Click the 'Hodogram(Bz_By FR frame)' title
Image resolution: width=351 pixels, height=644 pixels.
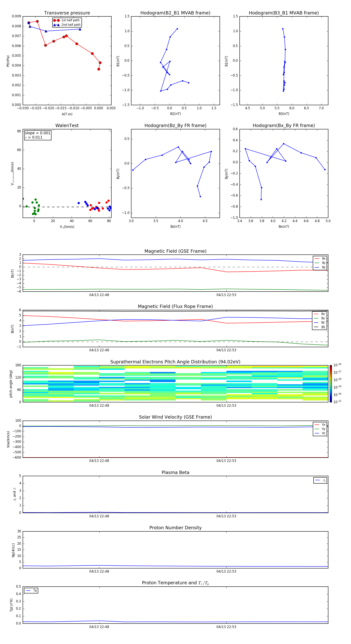pos(175,125)
